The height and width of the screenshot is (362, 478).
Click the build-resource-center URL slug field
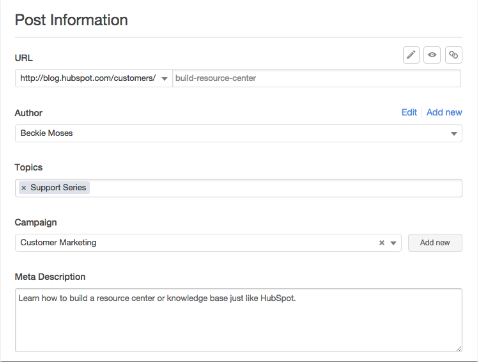tap(316, 78)
